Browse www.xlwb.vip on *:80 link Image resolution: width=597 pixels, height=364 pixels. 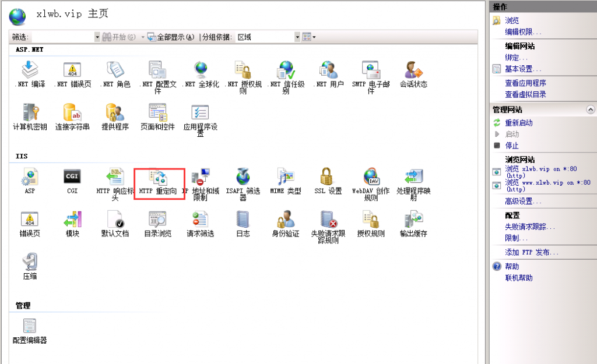(547, 186)
